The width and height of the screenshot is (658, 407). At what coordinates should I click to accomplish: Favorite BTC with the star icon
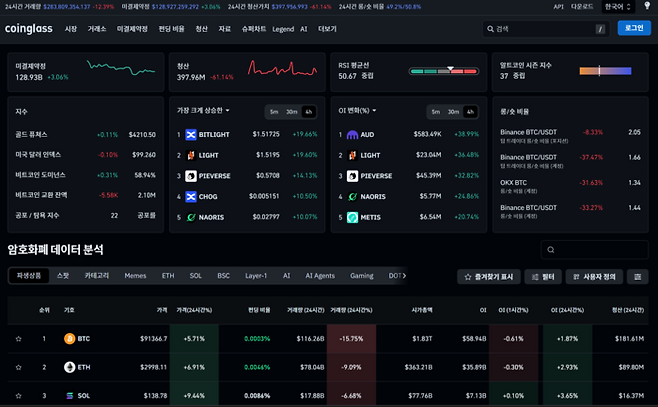click(x=18, y=340)
